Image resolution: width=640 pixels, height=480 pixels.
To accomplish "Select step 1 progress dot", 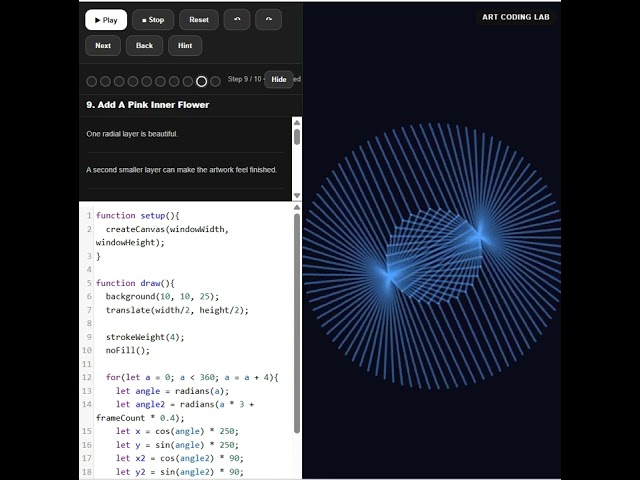I will 92,82.
